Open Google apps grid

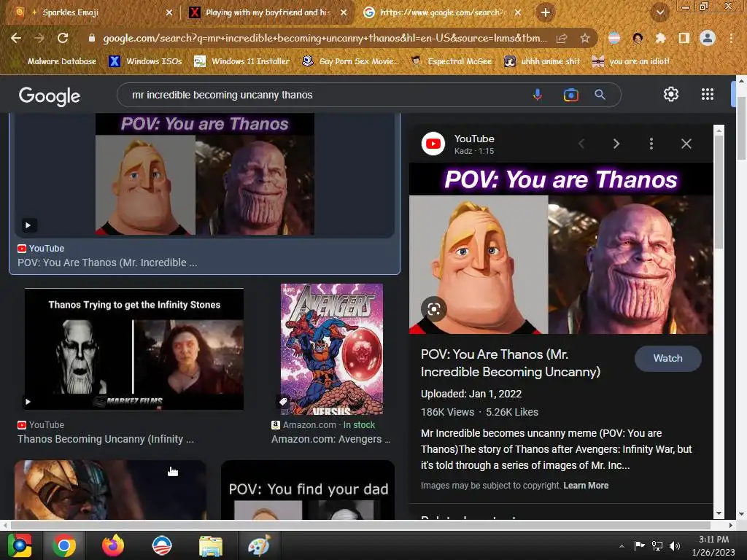pyautogui.click(x=708, y=94)
